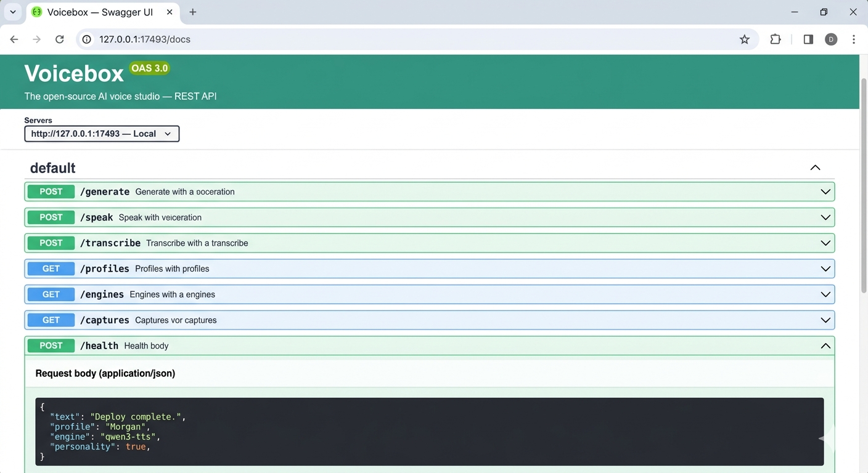Viewport: 868px width, 473px height.
Task: Click the personality true value
Action: (x=136, y=447)
